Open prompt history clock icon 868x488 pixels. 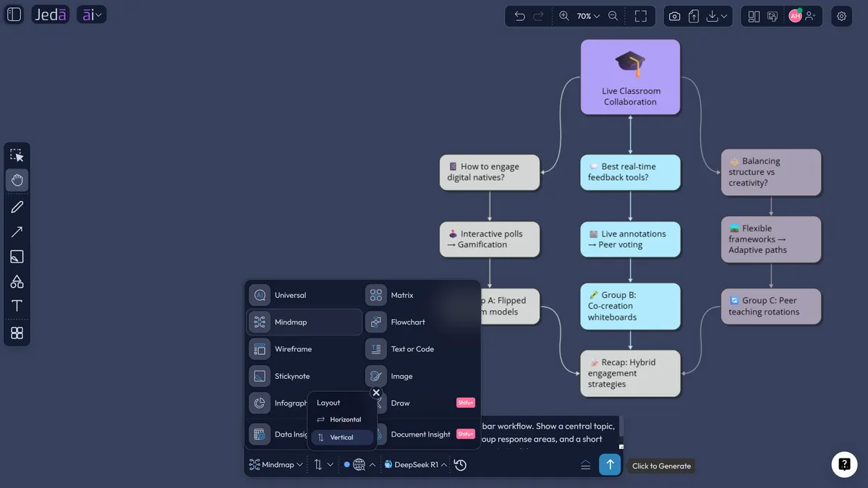tap(460, 465)
